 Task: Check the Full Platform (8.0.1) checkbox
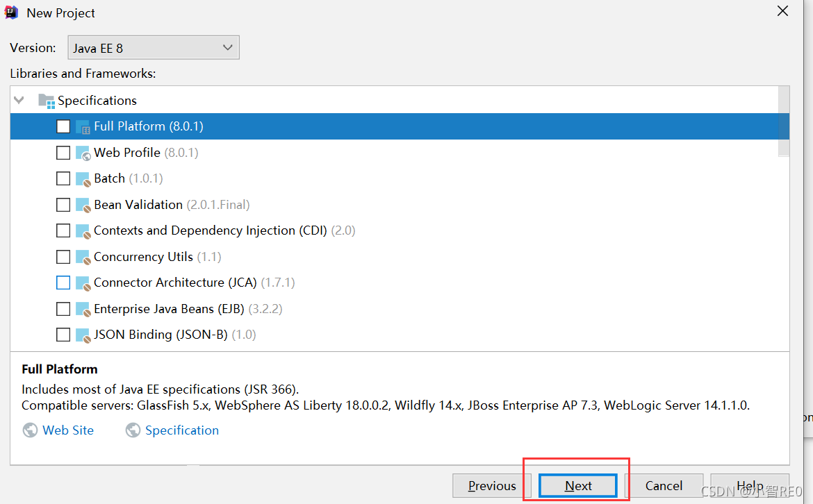63,126
